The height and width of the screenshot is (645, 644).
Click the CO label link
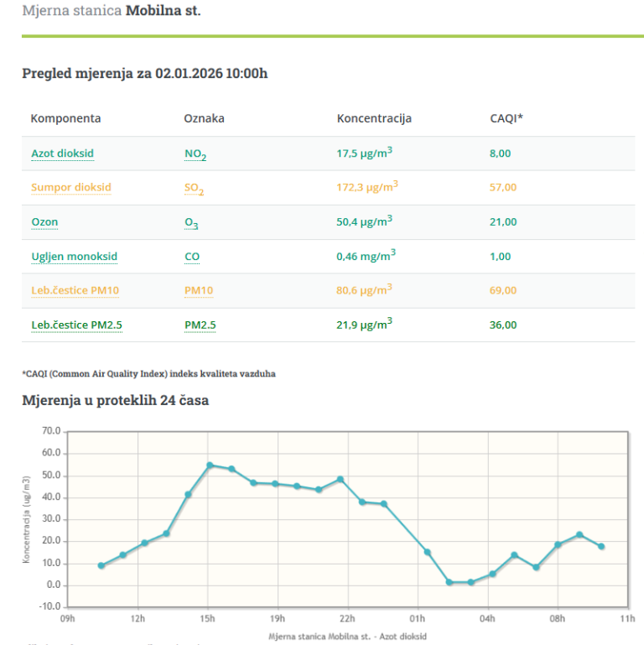point(192,257)
